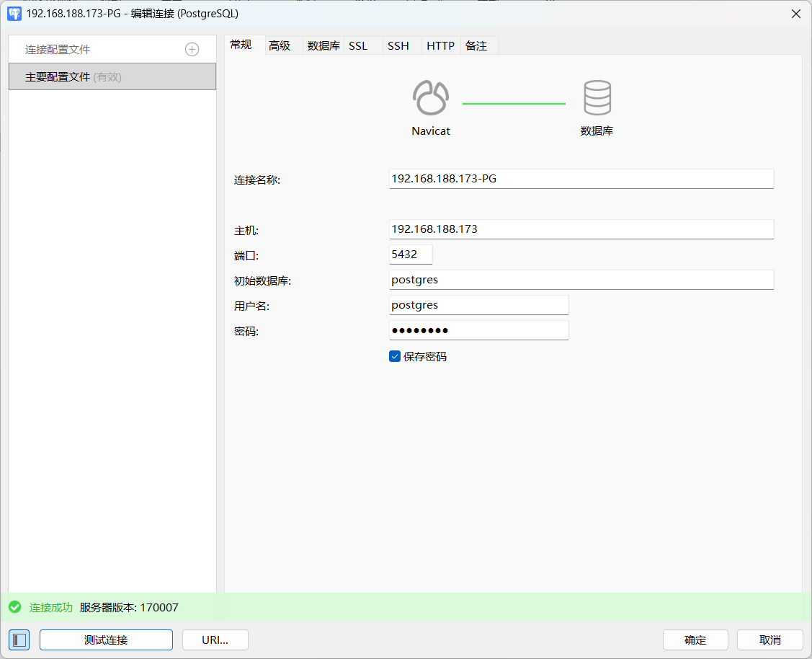Click the green connection success check icon
The image size is (812, 659).
click(15, 607)
